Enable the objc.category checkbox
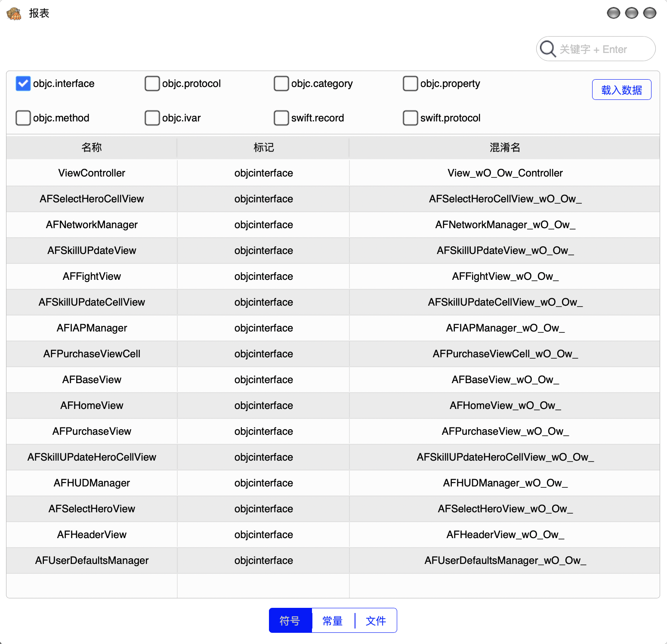 (x=281, y=84)
